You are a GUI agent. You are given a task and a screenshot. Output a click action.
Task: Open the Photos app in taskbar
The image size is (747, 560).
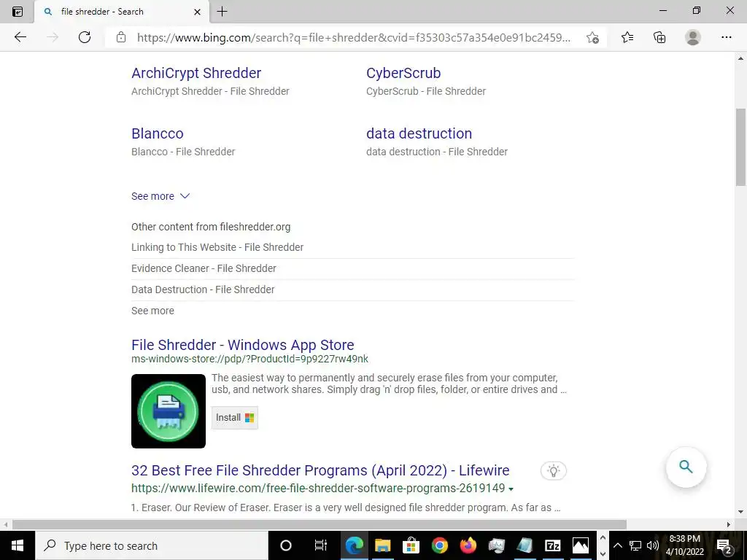pyautogui.click(x=581, y=545)
